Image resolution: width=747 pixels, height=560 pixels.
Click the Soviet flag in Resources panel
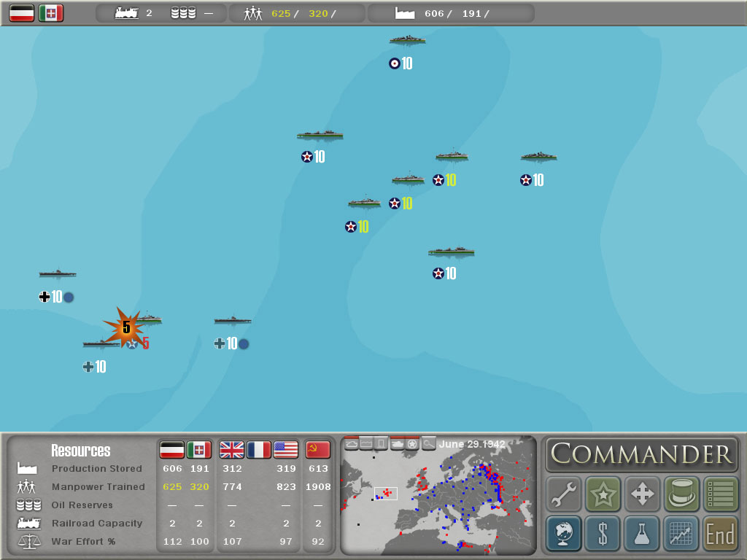pyautogui.click(x=318, y=450)
